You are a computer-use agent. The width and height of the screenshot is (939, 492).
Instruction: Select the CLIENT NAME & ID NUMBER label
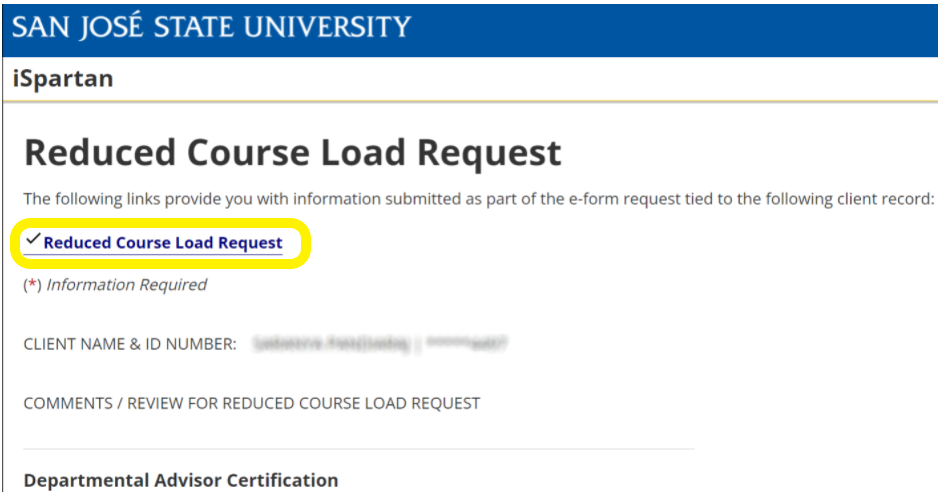point(130,344)
